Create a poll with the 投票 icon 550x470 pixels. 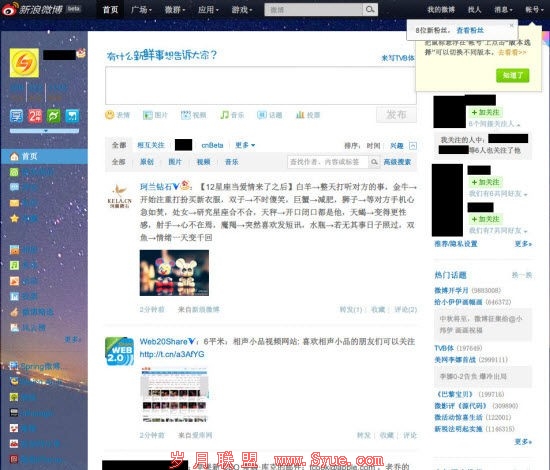pos(300,115)
